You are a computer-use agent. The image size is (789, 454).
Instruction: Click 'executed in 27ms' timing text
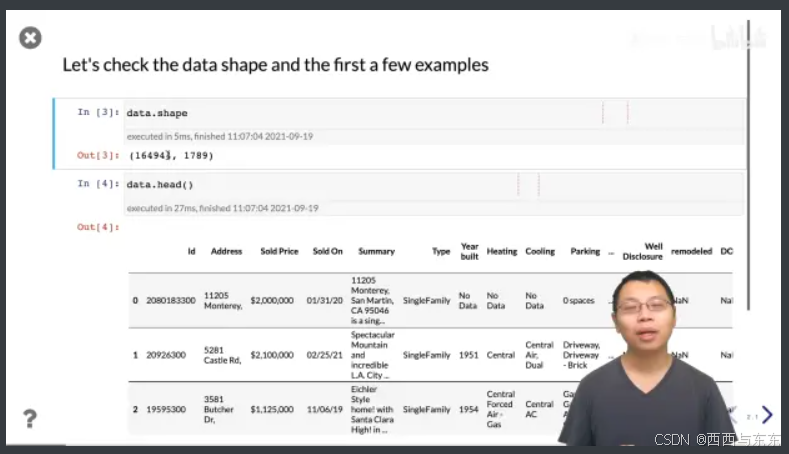point(222,208)
